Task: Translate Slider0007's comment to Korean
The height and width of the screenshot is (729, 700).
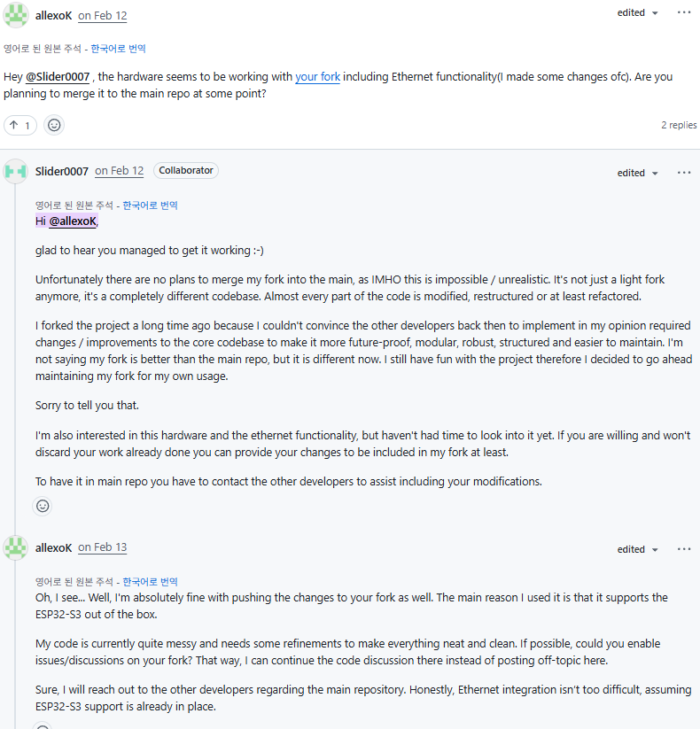Action: (150, 206)
